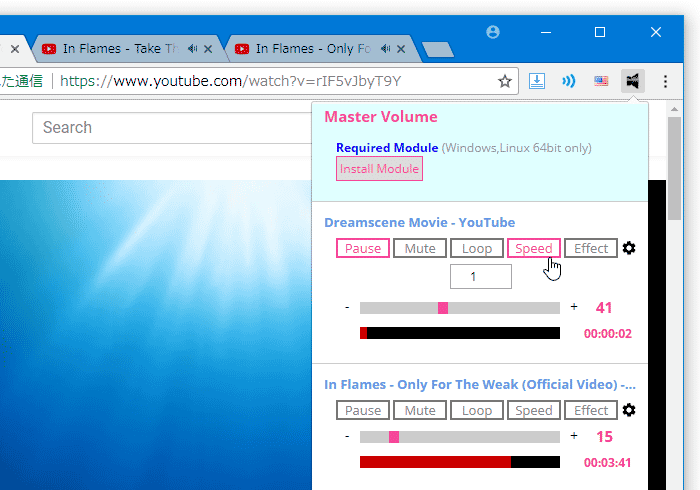Click Only For The Weak volume slider at 15

pyautogui.click(x=394, y=437)
